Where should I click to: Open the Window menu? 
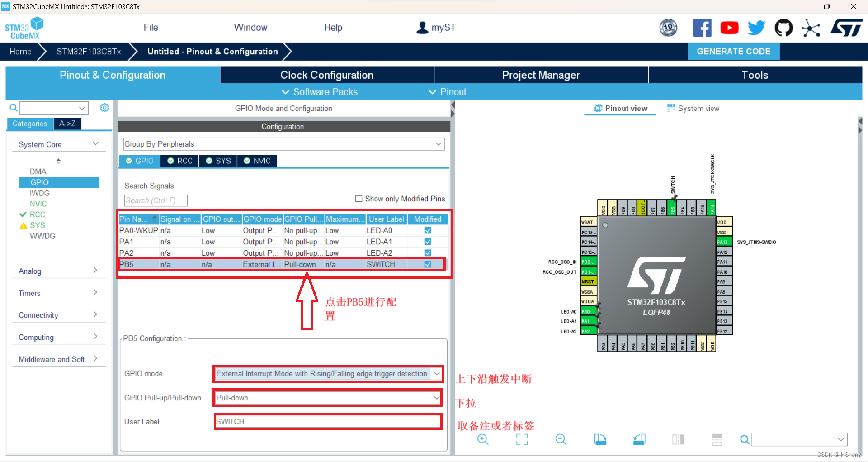[250, 28]
